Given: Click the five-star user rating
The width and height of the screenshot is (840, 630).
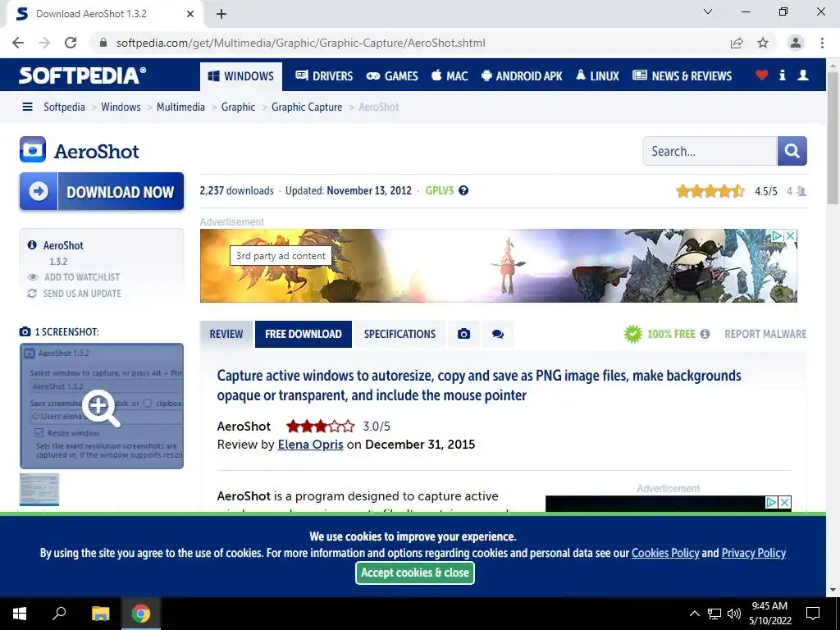Looking at the screenshot, I should pyautogui.click(x=710, y=190).
